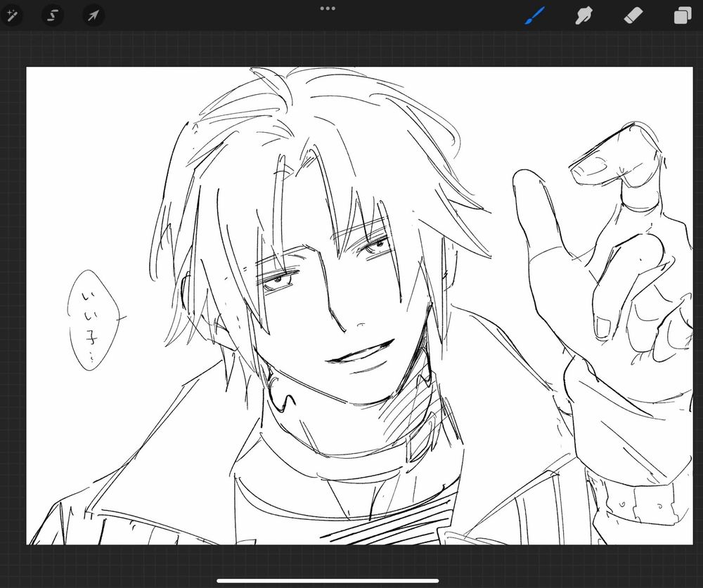Image resolution: width=703 pixels, height=588 pixels.
Task: Open the Selection tool
Action: [53, 16]
